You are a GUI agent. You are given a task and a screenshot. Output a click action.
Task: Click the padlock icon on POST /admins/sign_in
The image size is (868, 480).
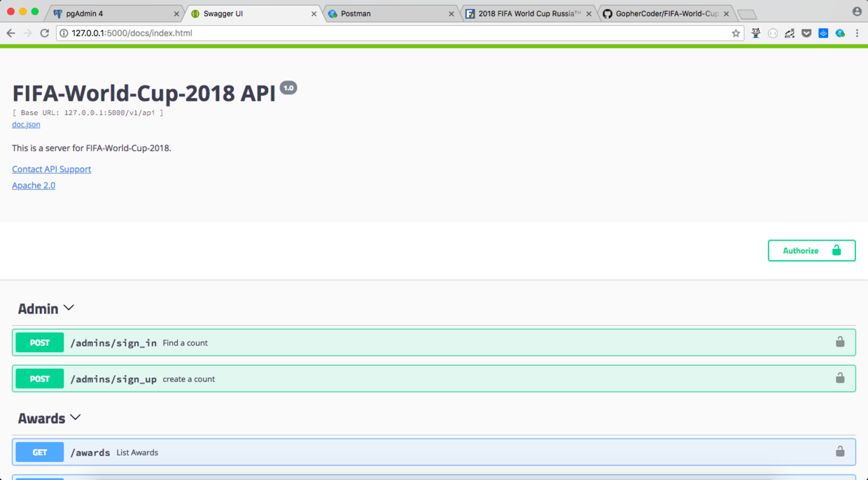[x=839, y=342]
